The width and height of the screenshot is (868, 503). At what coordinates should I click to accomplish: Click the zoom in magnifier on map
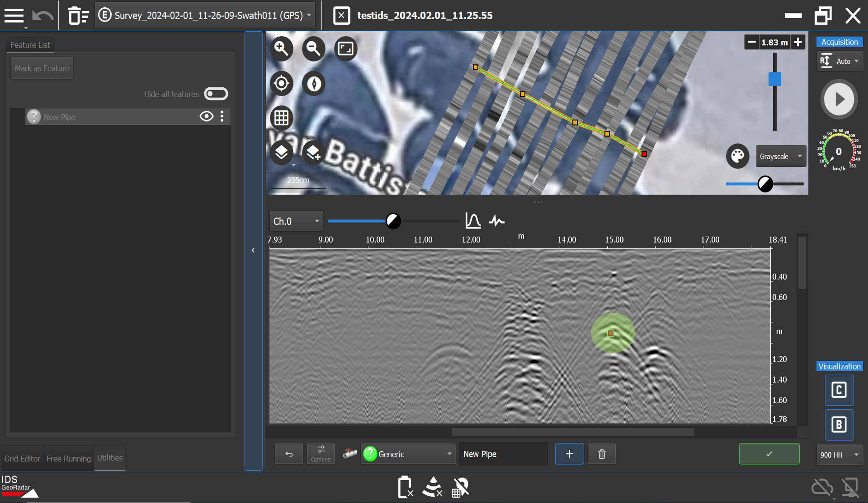click(281, 48)
